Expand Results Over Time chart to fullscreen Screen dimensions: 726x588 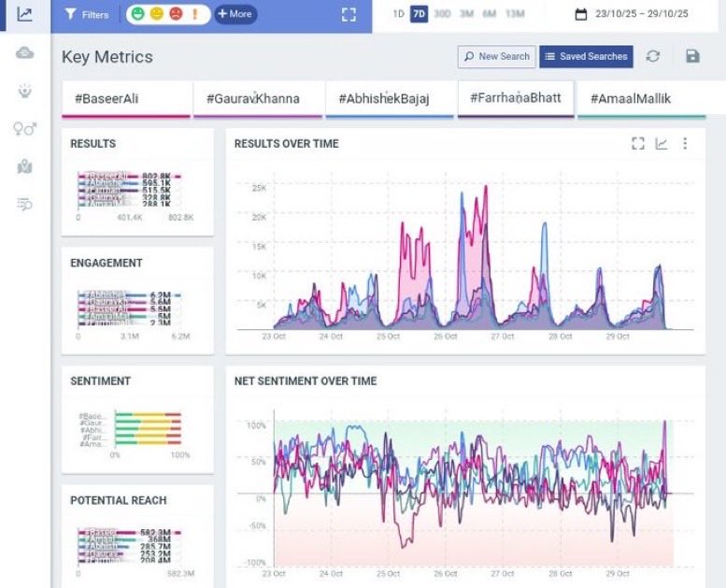638,144
